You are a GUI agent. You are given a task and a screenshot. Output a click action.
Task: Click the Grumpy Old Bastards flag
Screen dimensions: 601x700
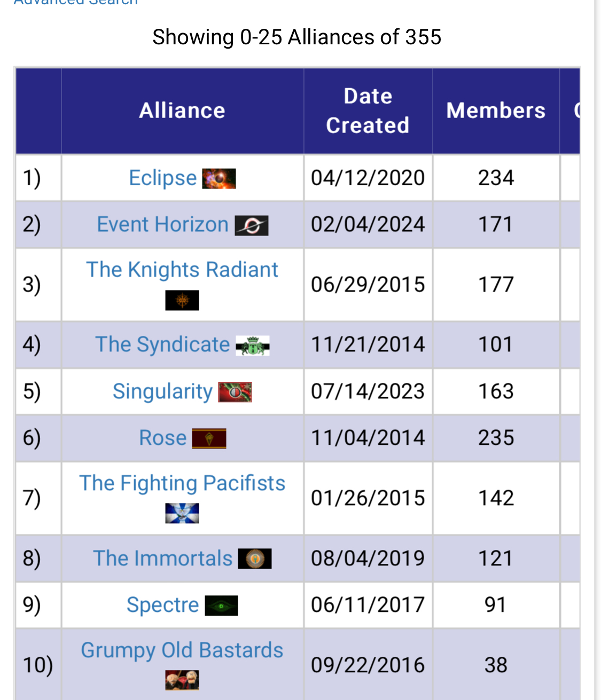coord(182,680)
